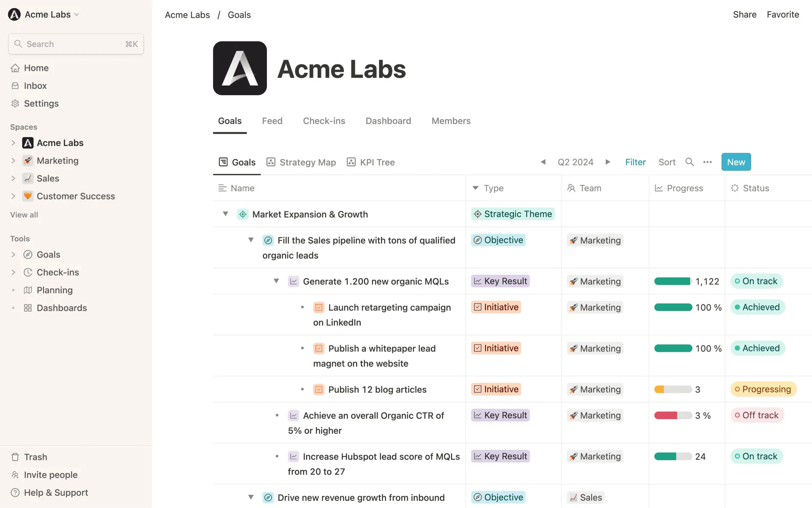Click the filter icon in the toolbar
Viewport: 812px width, 508px height.
(635, 162)
